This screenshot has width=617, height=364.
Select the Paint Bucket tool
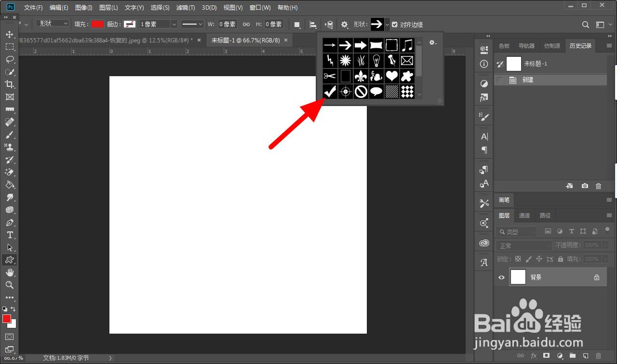click(10, 185)
